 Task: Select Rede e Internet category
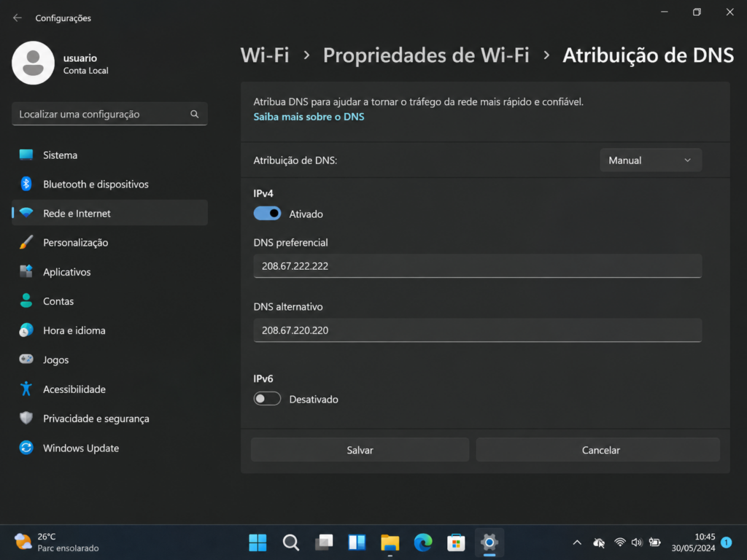pos(109,213)
